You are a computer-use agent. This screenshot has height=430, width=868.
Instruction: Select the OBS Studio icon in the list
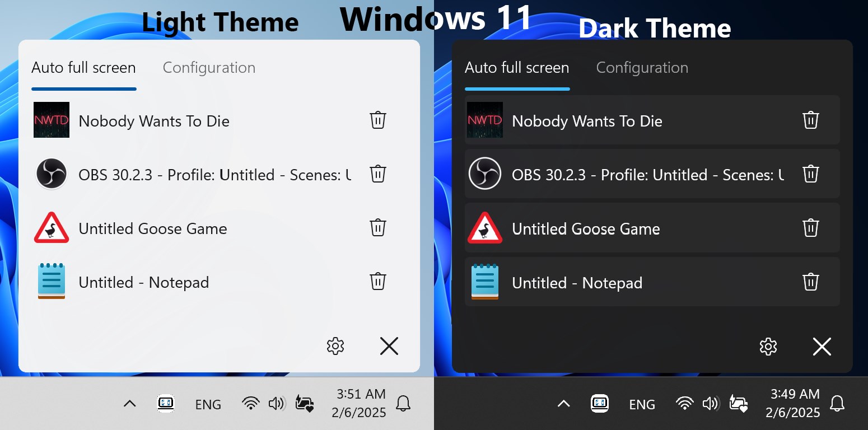[x=52, y=174]
